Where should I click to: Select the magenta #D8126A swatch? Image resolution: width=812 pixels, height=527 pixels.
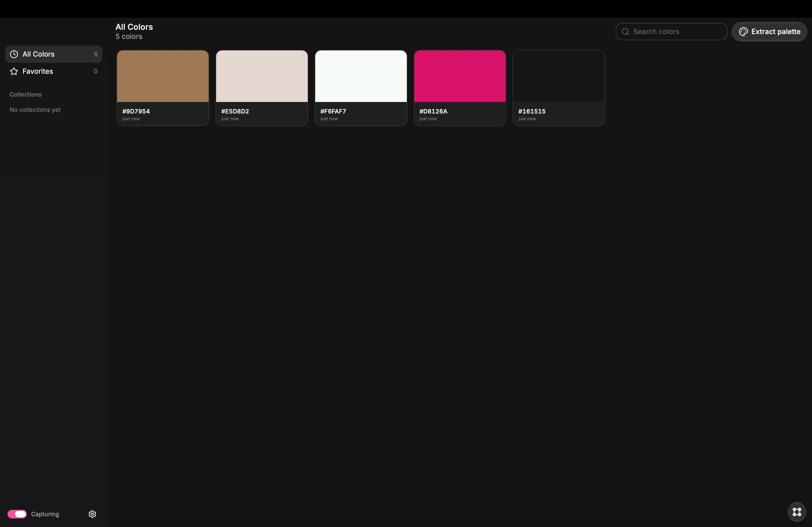(460, 76)
